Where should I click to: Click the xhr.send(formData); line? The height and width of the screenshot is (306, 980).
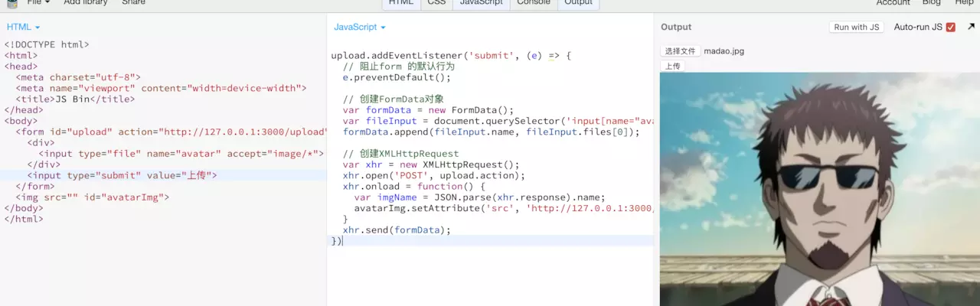coord(397,229)
